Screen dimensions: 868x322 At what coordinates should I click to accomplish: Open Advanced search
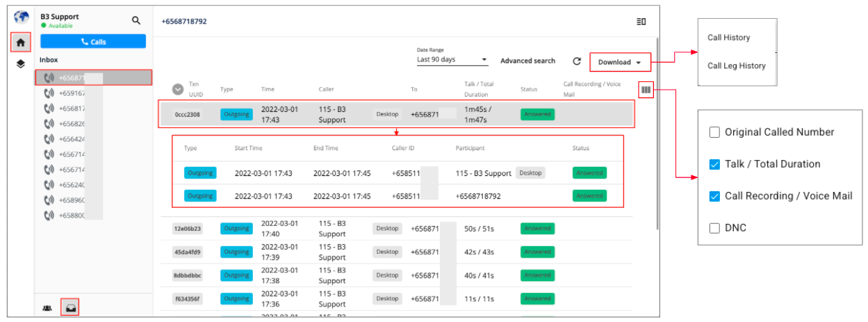pos(527,61)
